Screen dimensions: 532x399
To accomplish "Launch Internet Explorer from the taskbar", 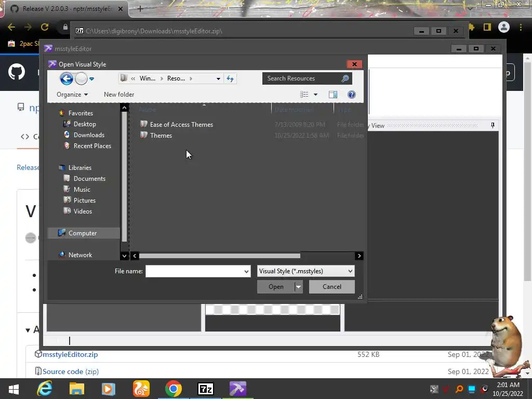I will point(45,389).
